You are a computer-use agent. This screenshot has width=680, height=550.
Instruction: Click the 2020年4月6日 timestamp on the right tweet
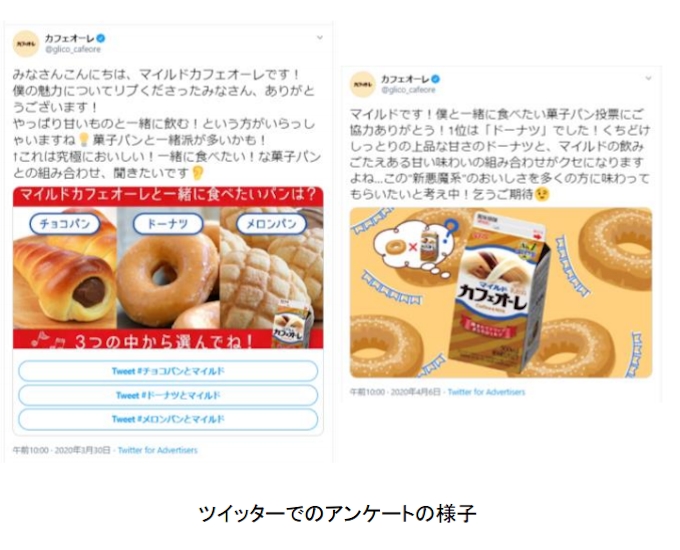[x=415, y=392]
